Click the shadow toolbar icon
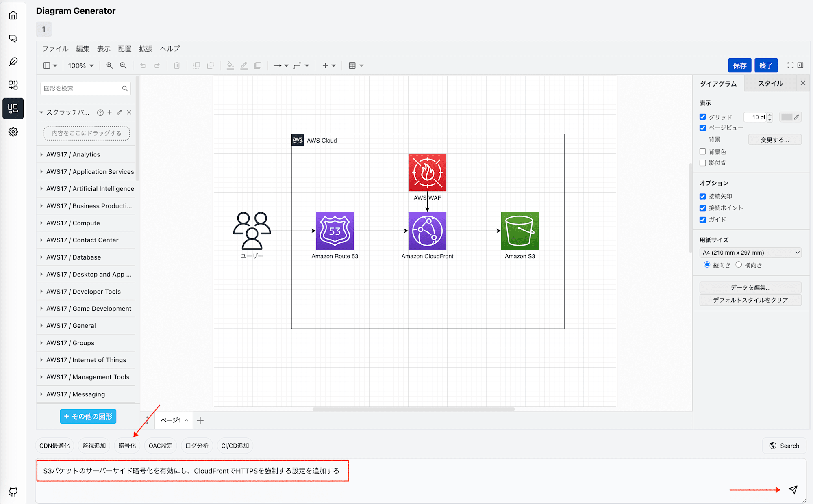 (258, 65)
